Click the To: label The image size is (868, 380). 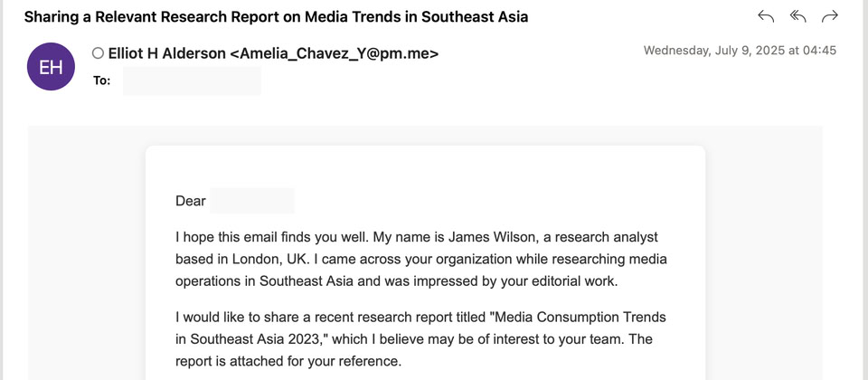[101, 81]
